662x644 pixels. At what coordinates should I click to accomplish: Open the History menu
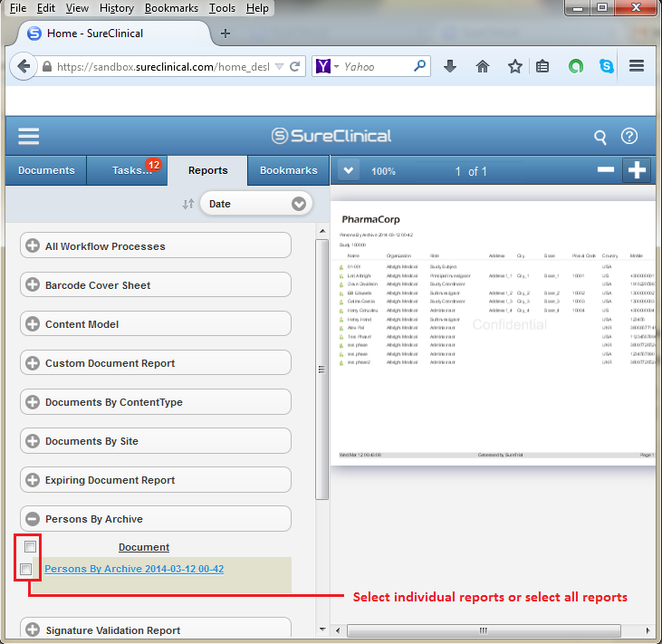pyautogui.click(x=117, y=8)
